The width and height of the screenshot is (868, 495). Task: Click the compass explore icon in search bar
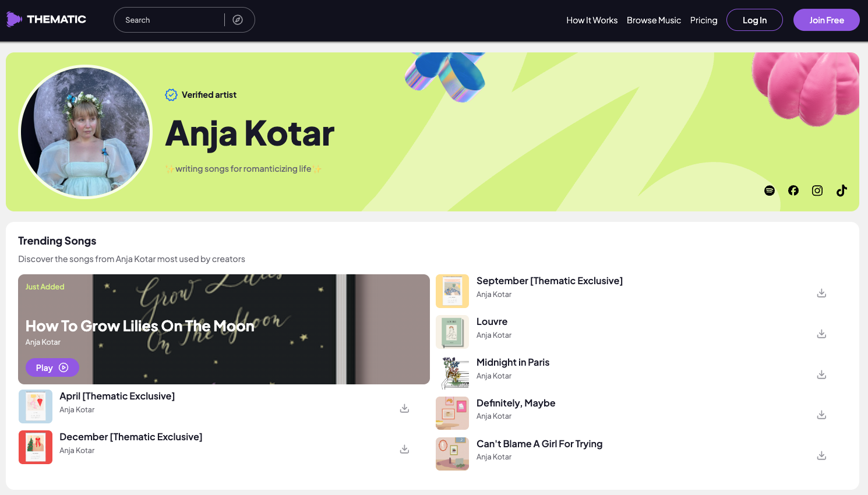[x=238, y=20]
